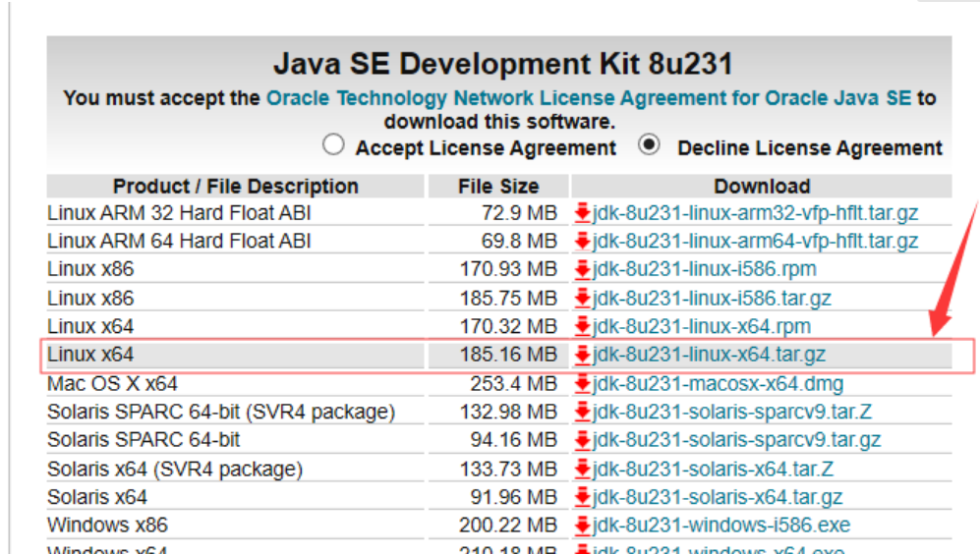Select the Decline License Agreement radio button
Viewport: 980px width, 554px height.
[x=649, y=145]
